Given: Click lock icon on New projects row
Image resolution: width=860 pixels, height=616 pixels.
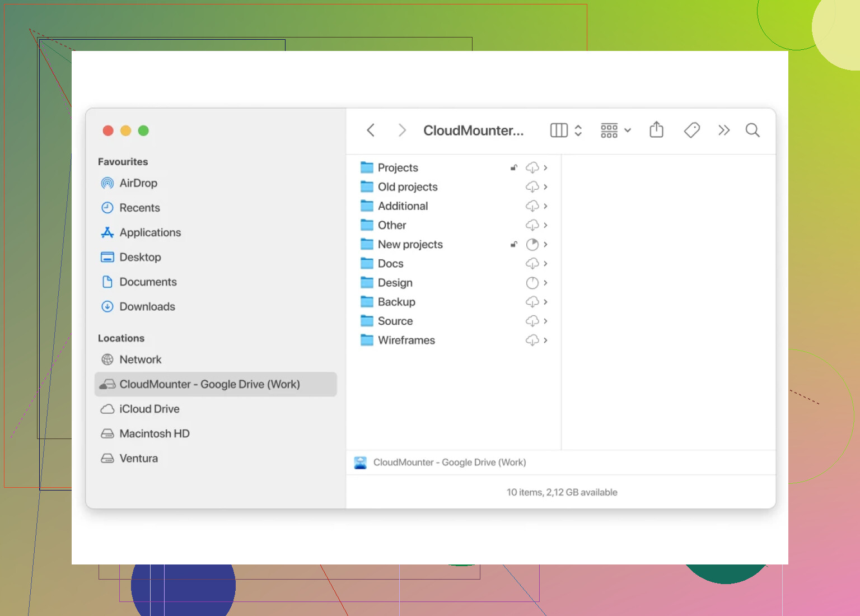Looking at the screenshot, I should pos(513,244).
